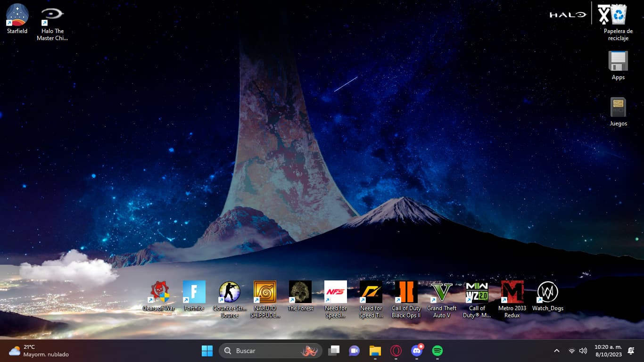Click the Buscar search box
Screen dimensions: 644x362
coord(270,351)
